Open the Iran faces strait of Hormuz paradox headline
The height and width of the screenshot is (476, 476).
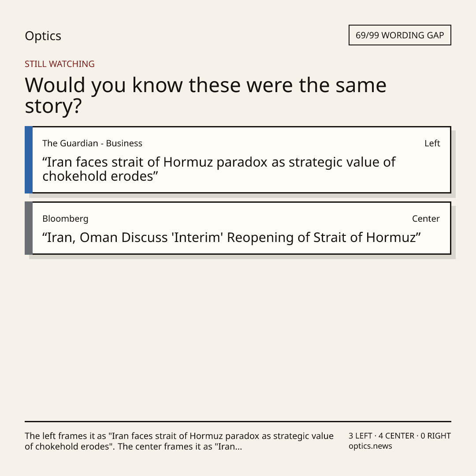[x=219, y=169]
